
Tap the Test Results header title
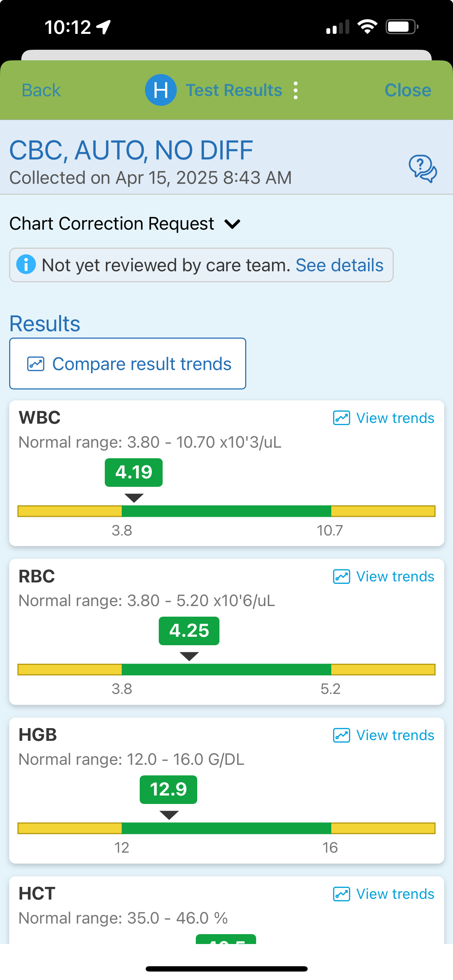234,91
